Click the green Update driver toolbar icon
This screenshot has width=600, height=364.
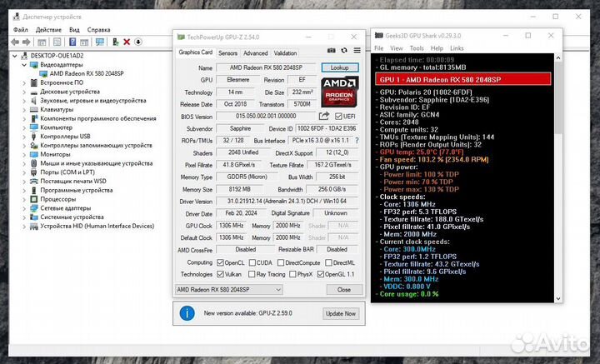coord(115,42)
